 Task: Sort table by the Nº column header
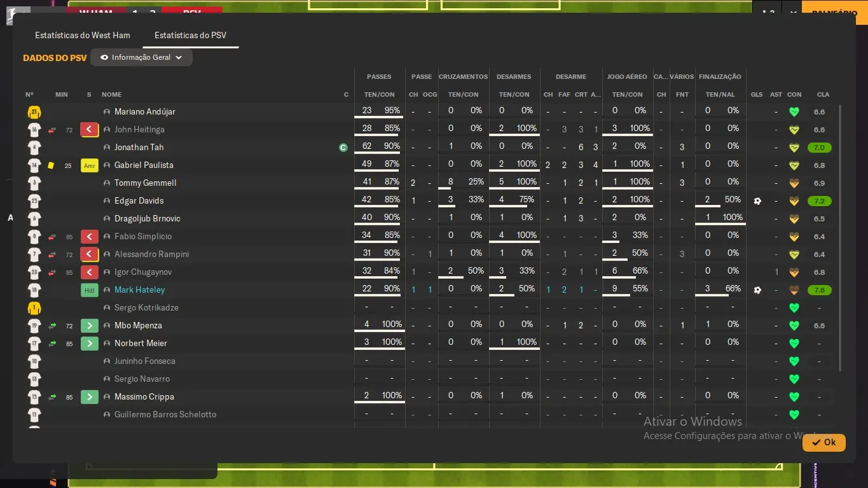(x=29, y=95)
